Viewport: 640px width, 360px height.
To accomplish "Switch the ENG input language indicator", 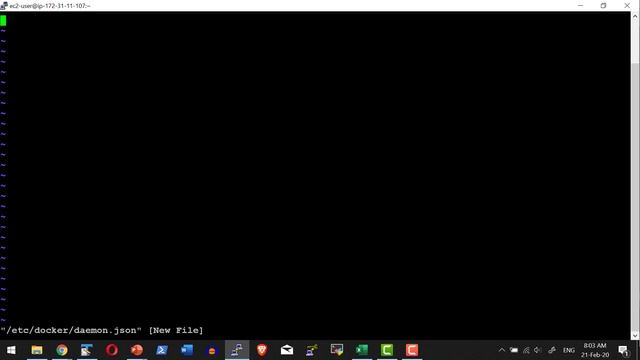I will (569, 351).
